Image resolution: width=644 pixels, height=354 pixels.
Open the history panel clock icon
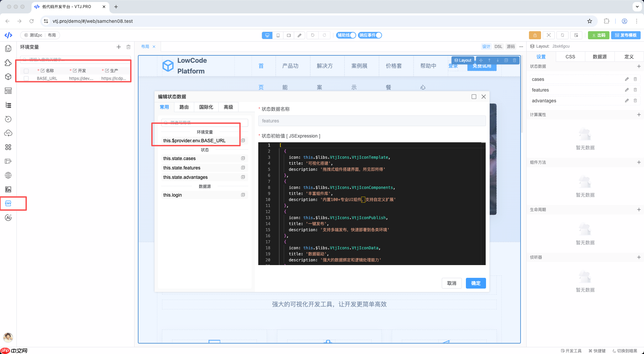(8, 119)
